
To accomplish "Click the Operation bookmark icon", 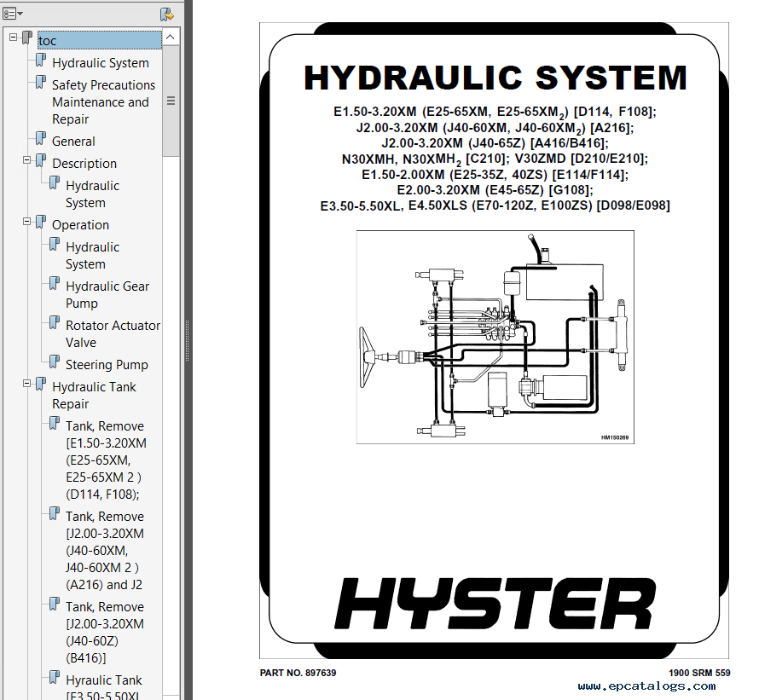I will tap(41, 222).
